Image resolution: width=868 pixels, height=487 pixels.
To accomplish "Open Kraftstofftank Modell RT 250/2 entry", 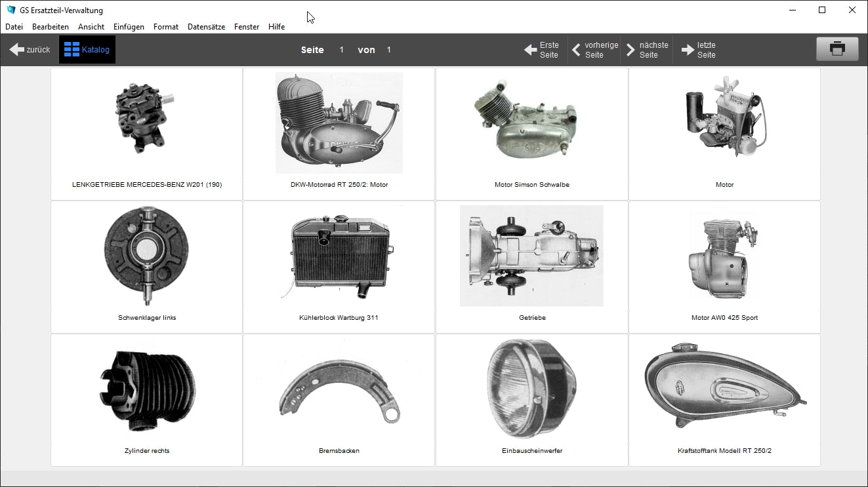I will [x=724, y=388].
